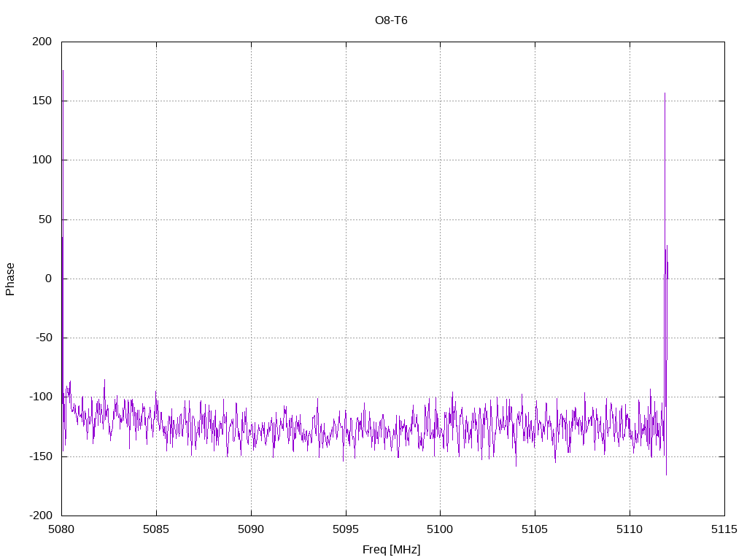Screen dimensions: 747x560
Task: Click the y-axis tick label -50
Action: (x=43, y=338)
